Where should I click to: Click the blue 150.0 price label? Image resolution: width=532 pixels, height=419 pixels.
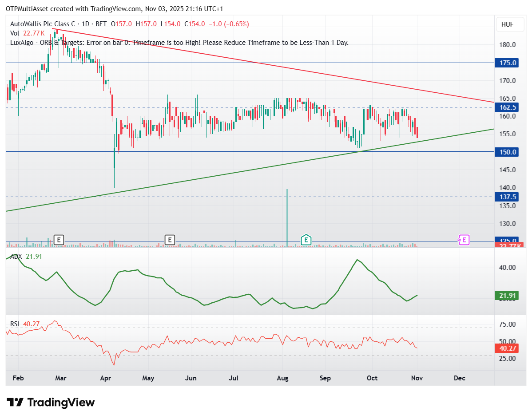tap(508, 152)
